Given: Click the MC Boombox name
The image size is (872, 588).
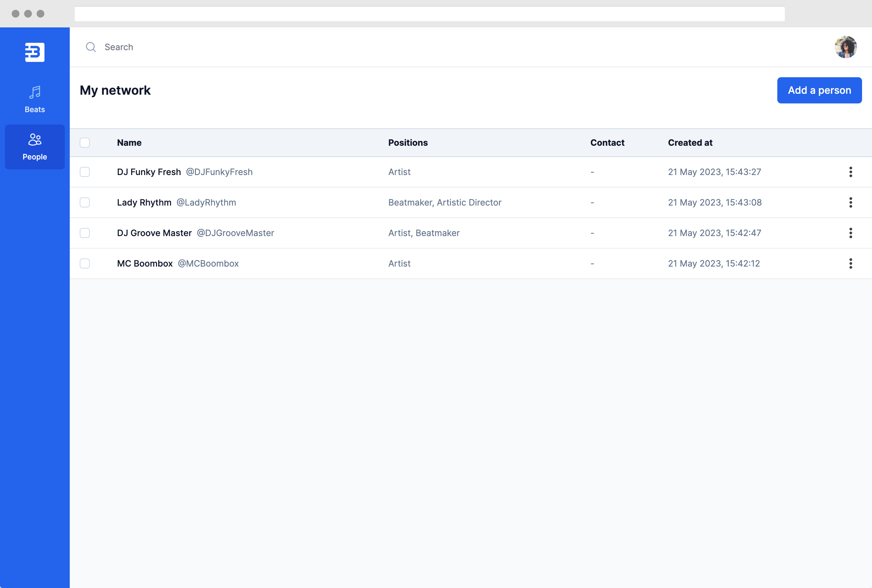Looking at the screenshot, I should (x=145, y=263).
